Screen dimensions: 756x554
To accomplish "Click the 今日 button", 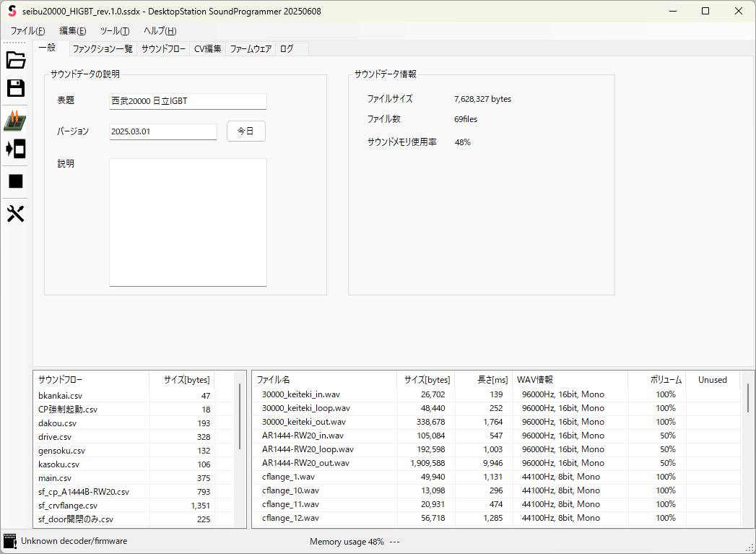I will (x=246, y=131).
